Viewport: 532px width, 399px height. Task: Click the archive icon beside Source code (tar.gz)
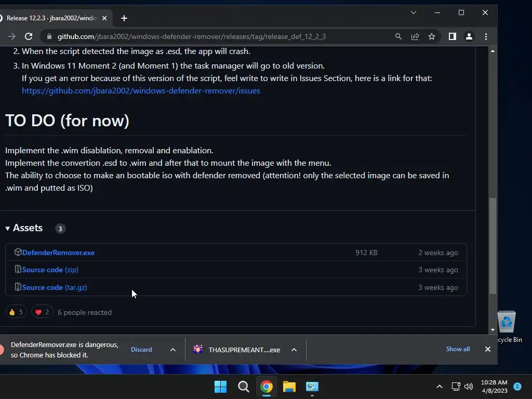(18, 287)
